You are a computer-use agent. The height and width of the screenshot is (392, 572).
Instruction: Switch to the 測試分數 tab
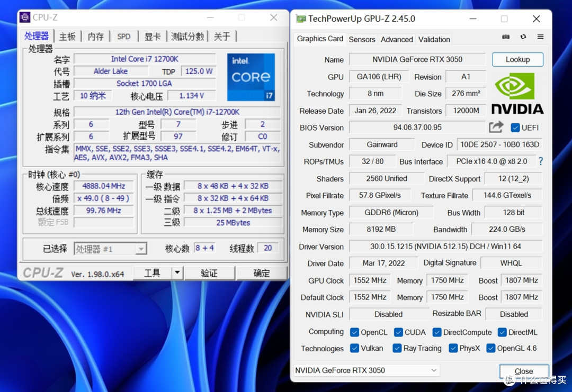point(187,37)
